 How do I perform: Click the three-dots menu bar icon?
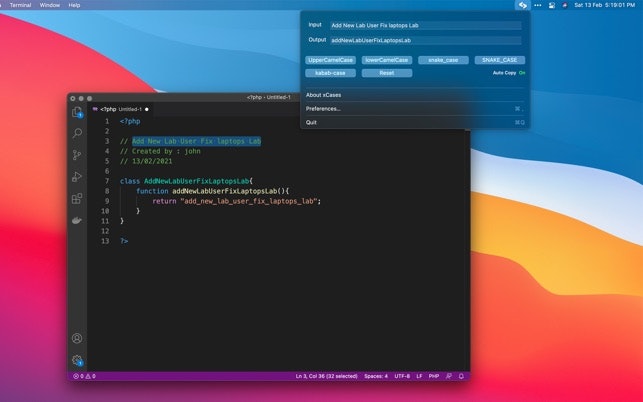(538, 5)
